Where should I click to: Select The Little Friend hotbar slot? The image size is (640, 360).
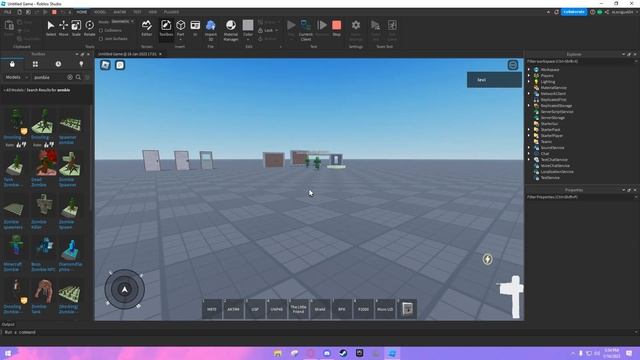(x=298, y=309)
